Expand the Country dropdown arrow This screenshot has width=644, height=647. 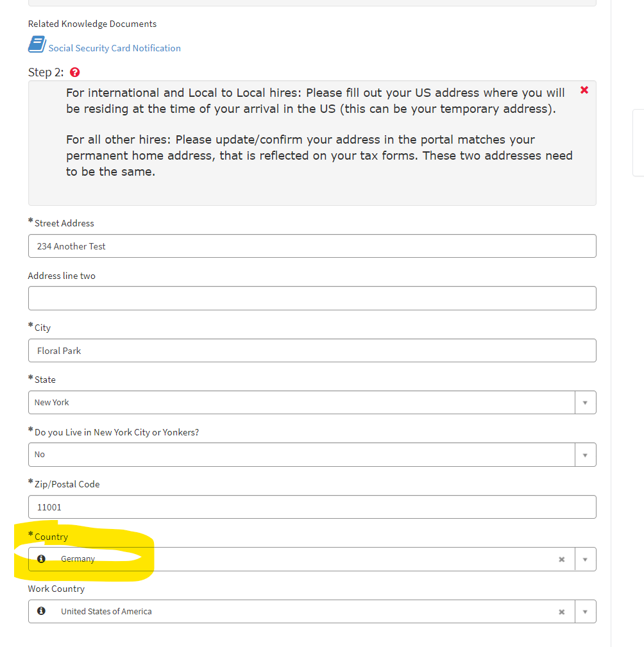click(585, 559)
